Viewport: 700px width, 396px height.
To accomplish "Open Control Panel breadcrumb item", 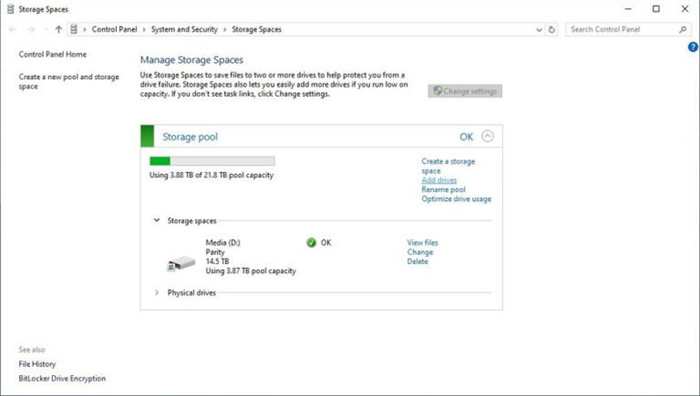I will pos(114,29).
